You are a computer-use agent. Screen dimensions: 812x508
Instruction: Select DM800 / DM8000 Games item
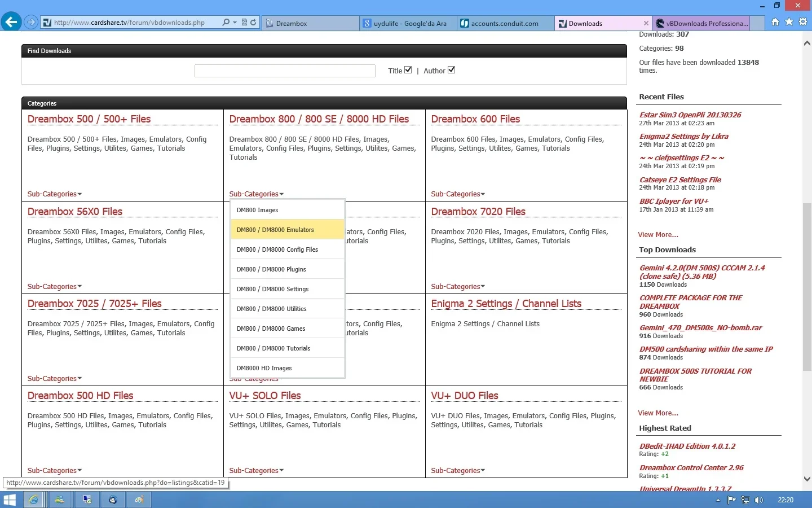click(288, 329)
